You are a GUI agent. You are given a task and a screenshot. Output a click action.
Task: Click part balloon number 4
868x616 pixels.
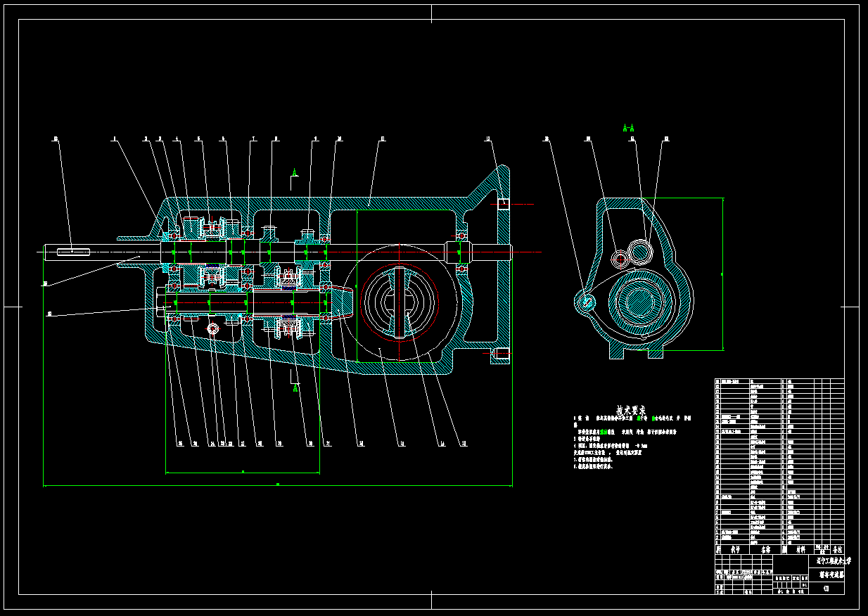(x=177, y=139)
